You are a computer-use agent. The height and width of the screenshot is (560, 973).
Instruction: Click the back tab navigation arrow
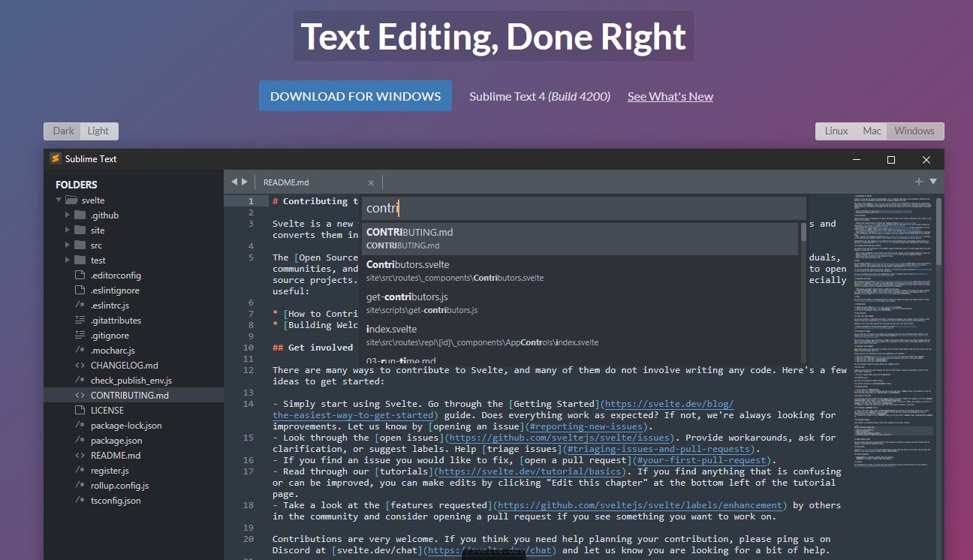pyautogui.click(x=233, y=182)
